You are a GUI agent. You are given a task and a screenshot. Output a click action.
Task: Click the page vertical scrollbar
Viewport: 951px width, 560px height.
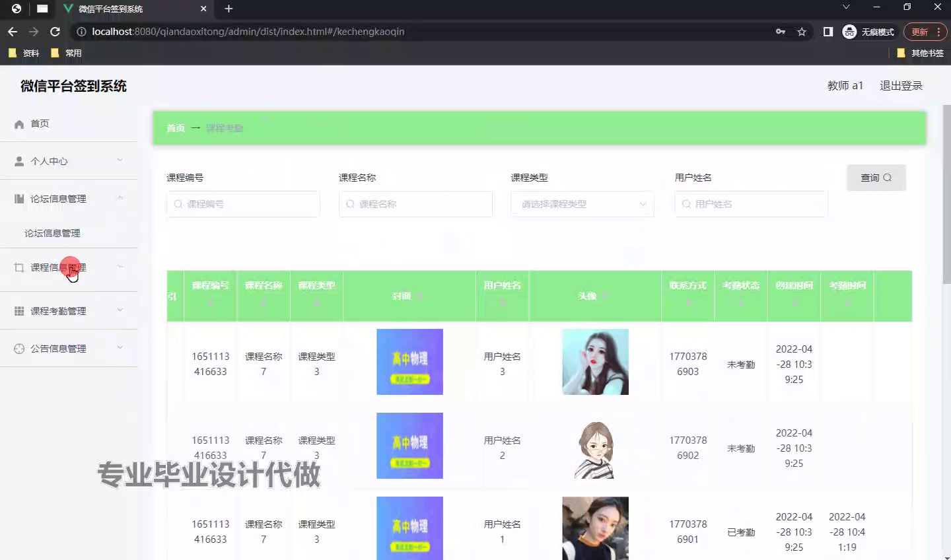(946, 195)
